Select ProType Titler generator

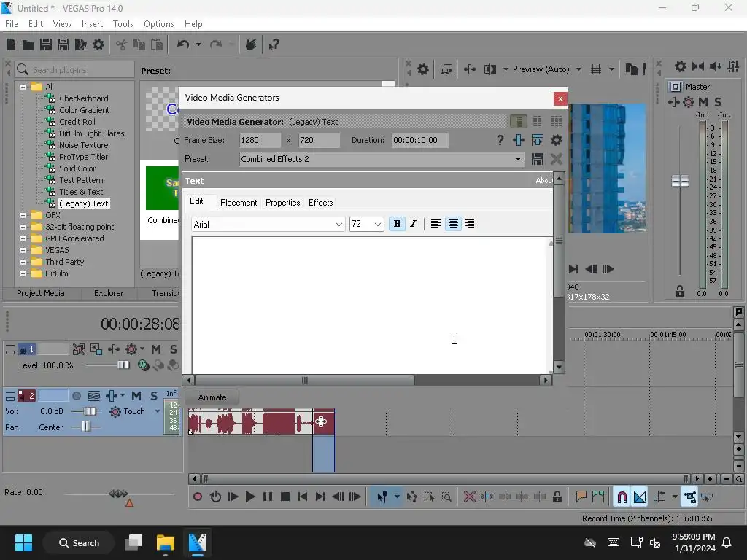(83, 157)
